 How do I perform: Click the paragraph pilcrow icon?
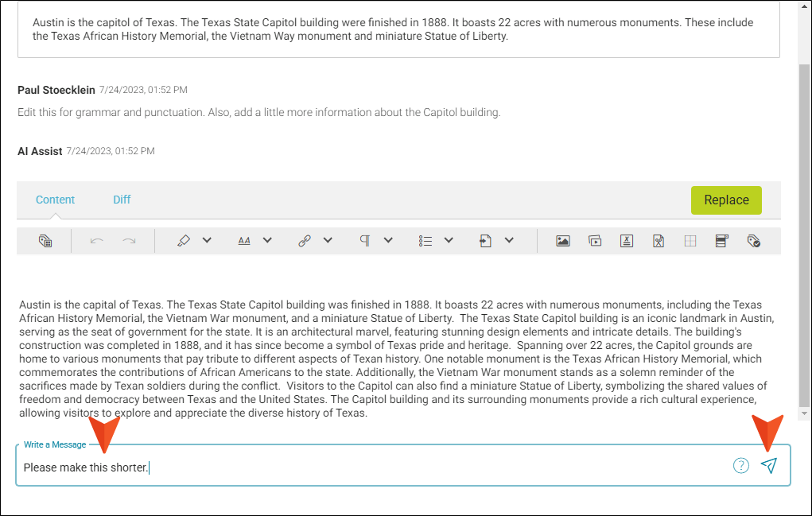click(364, 241)
